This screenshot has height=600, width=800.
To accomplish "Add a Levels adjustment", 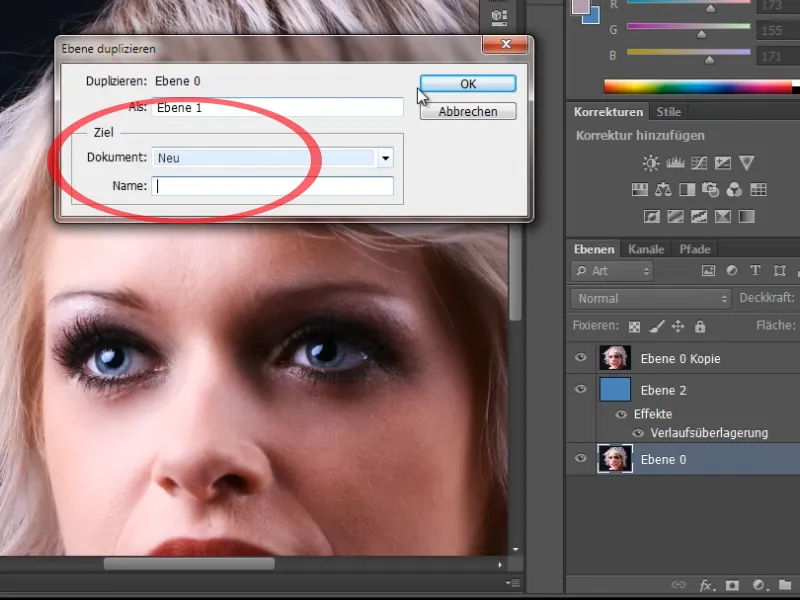I will [675, 163].
